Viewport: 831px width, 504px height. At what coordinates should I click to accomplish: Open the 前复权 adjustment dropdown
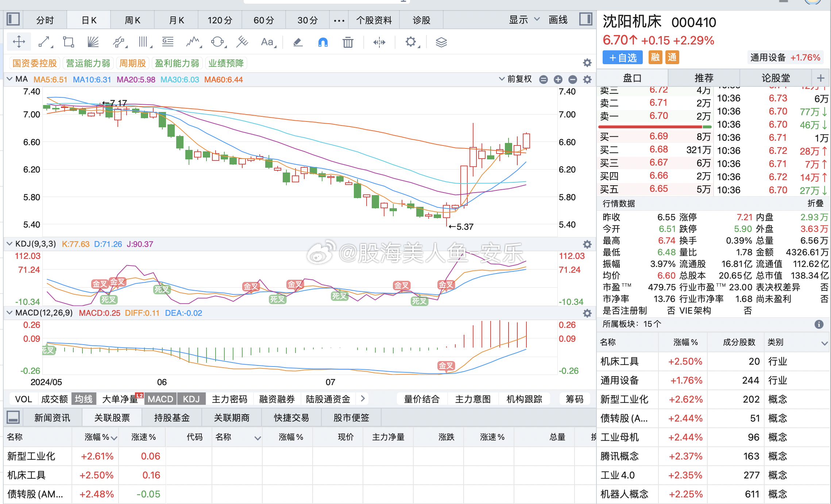pyautogui.click(x=515, y=79)
